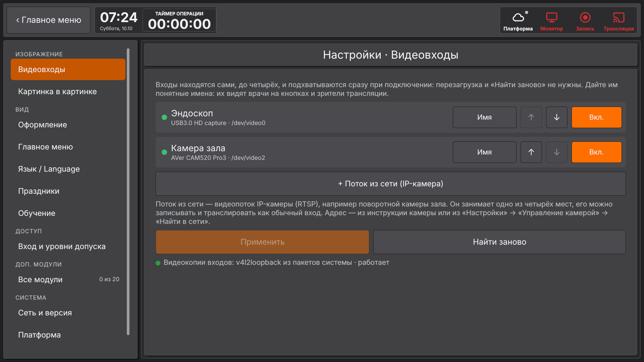The height and width of the screenshot is (362, 644).
Task: Move Эндоскоп input down with its arrow
Action: click(556, 117)
